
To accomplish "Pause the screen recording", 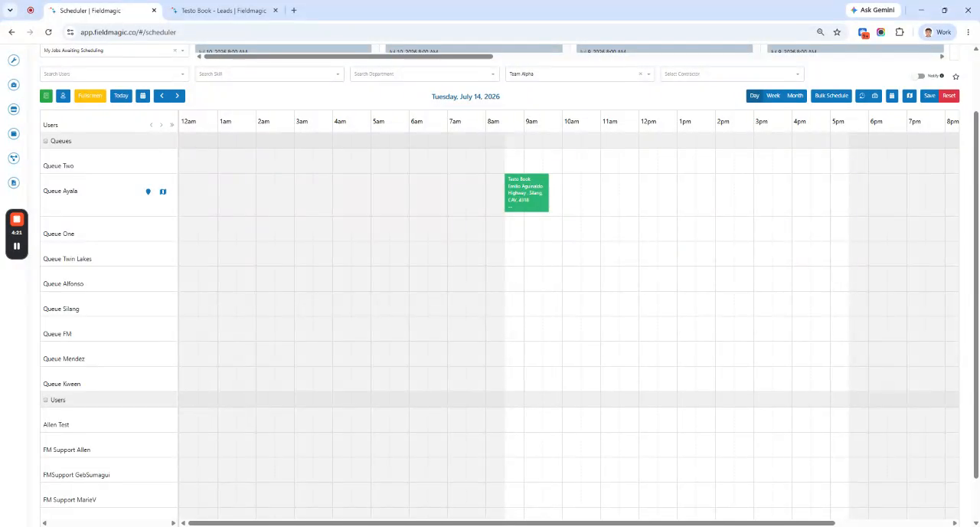I will 17,246.
